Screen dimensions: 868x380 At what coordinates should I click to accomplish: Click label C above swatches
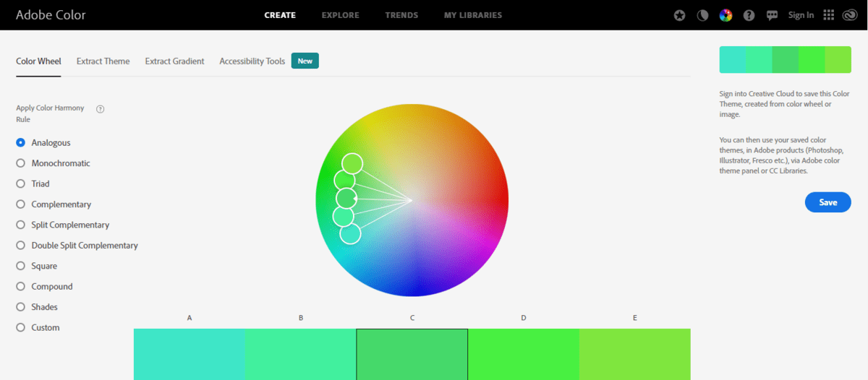coord(412,318)
